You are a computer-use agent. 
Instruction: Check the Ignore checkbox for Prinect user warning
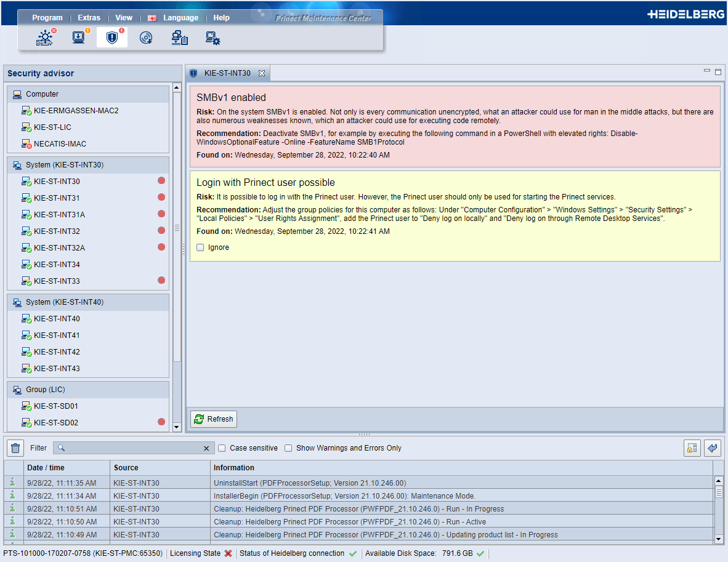[200, 247]
